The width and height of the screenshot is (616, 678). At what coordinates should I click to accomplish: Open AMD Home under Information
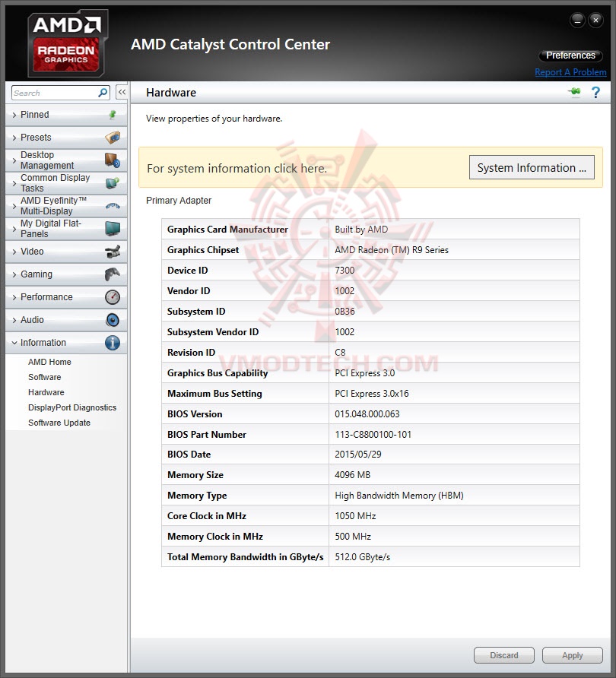tap(49, 362)
